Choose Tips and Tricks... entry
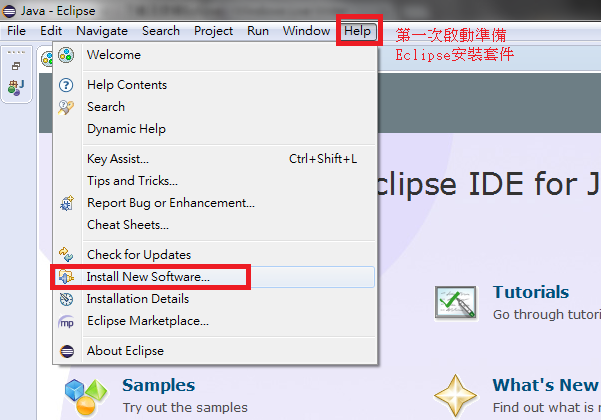The width and height of the screenshot is (601, 420). tap(214, 180)
